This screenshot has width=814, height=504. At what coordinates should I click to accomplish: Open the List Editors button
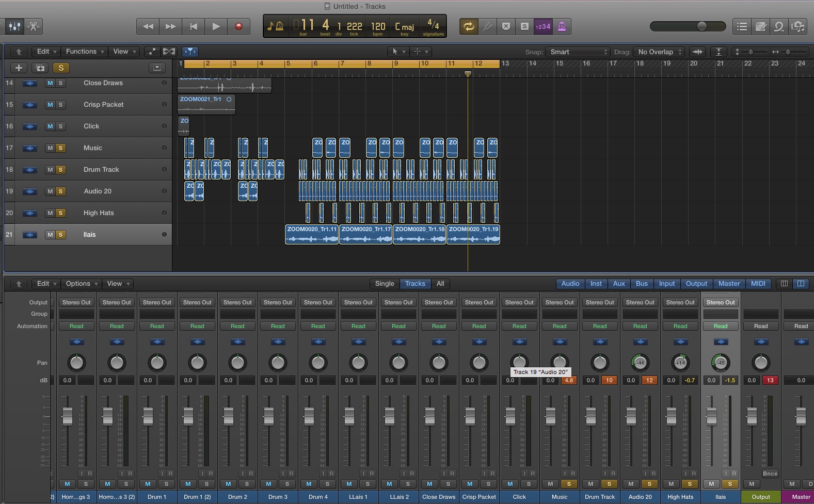pyautogui.click(x=742, y=26)
